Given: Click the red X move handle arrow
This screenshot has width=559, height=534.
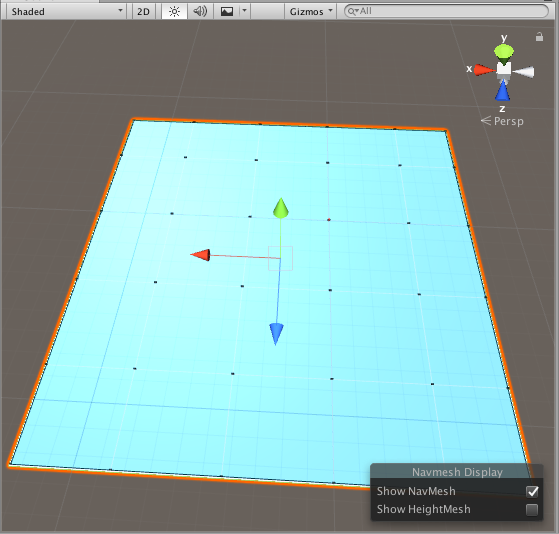Looking at the screenshot, I should point(201,255).
